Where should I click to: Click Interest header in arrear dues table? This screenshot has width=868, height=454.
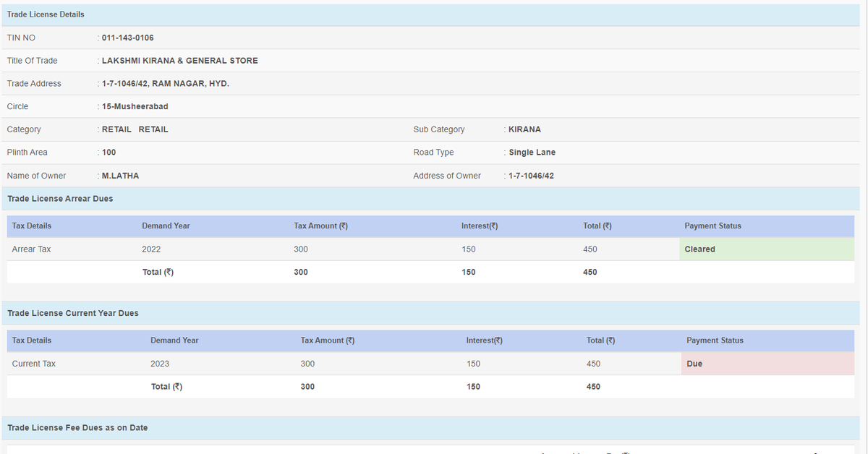tap(480, 226)
